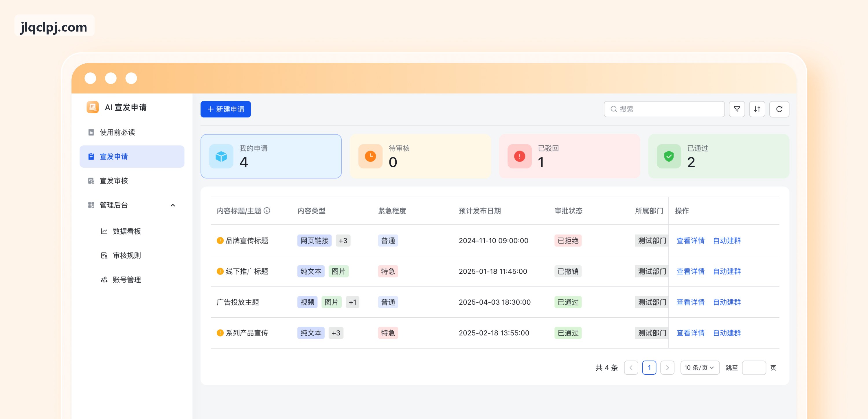Click 自动建群 for 线下推广标题
Viewport: 868px width, 419px height.
click(727, 271)
